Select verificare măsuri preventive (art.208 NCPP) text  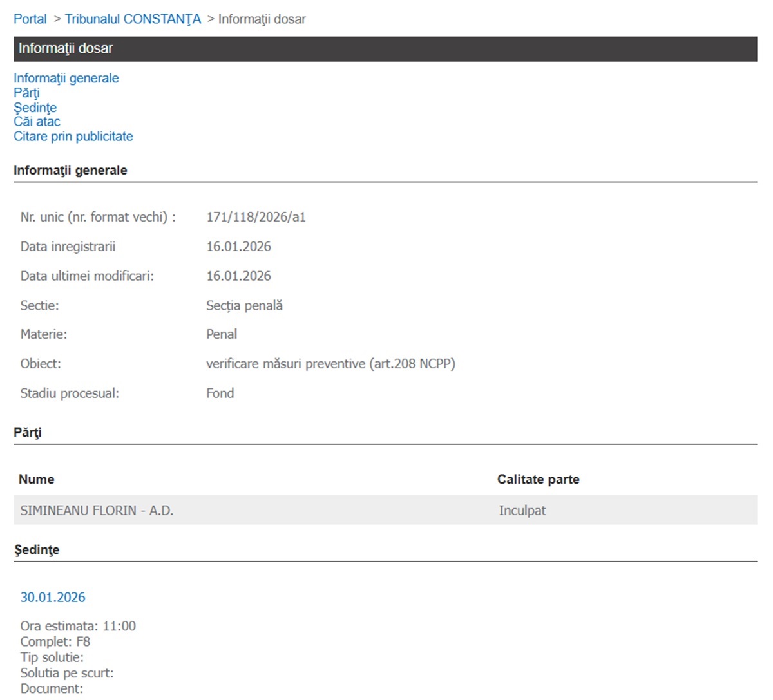pos(330,364)
